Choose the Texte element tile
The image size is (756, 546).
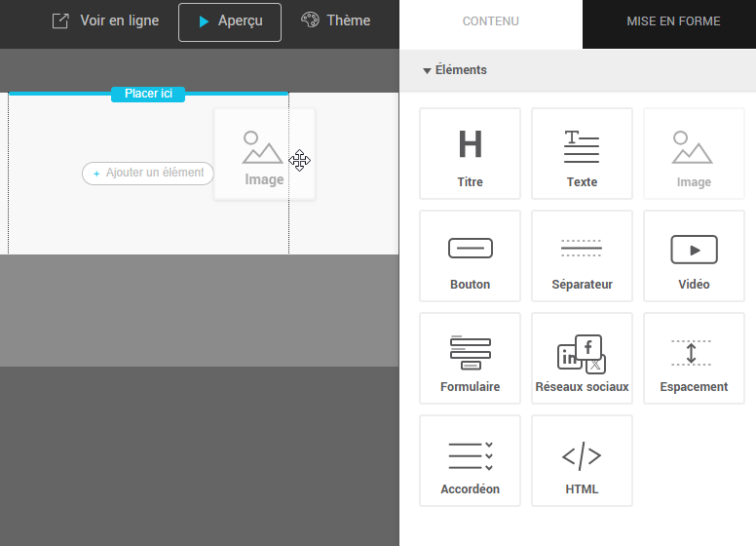(x=582, y=153)
